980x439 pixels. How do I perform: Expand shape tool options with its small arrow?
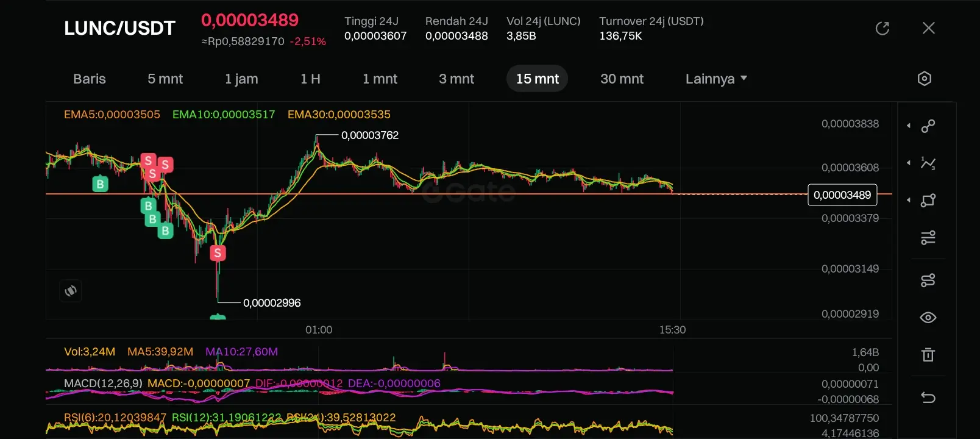[909, 200]
